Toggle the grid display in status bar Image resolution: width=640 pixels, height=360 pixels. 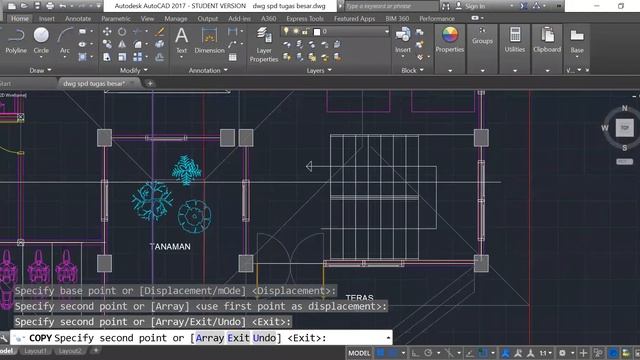click(x=380, y=353)
